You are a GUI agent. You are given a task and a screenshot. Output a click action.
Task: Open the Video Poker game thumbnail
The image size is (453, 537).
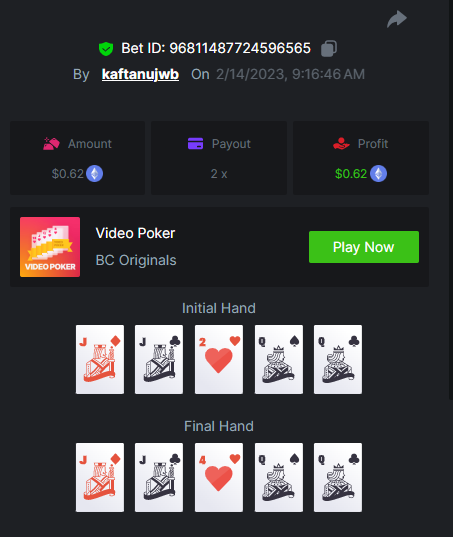click(x=50, y=247)
